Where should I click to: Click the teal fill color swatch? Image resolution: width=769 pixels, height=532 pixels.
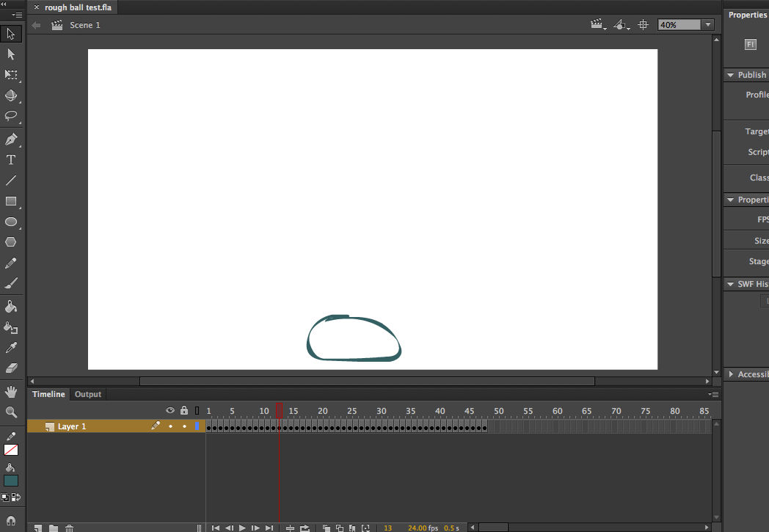(10, 480)
